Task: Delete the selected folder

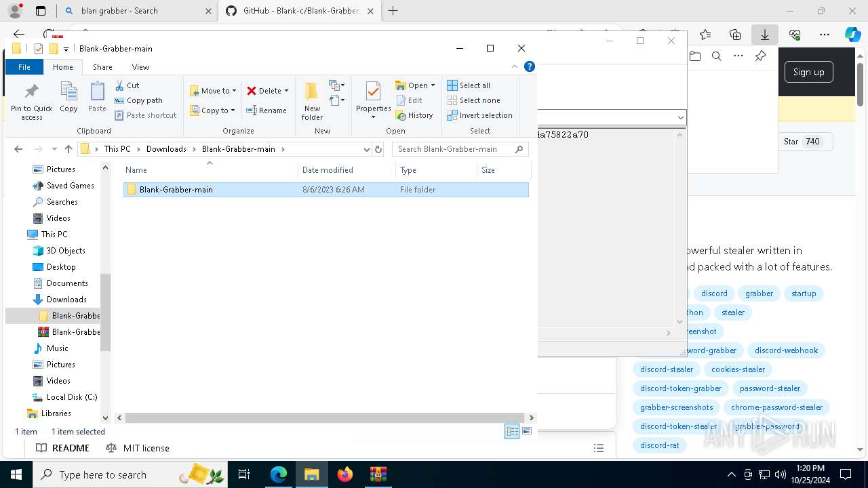Action: click(x=264, y=91)
